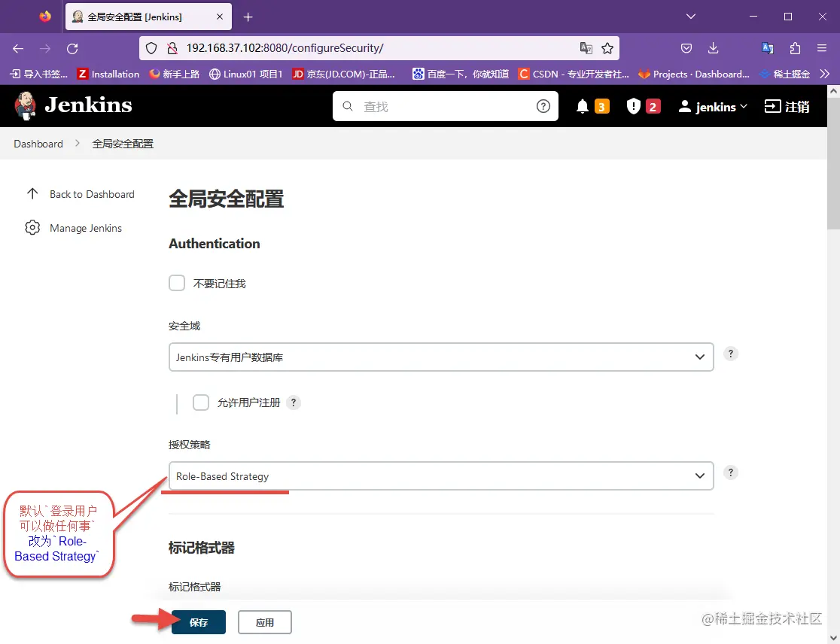List all tabs with the dropdown arrow
Screen dimensions: 840x644
(x=691, y=17)
